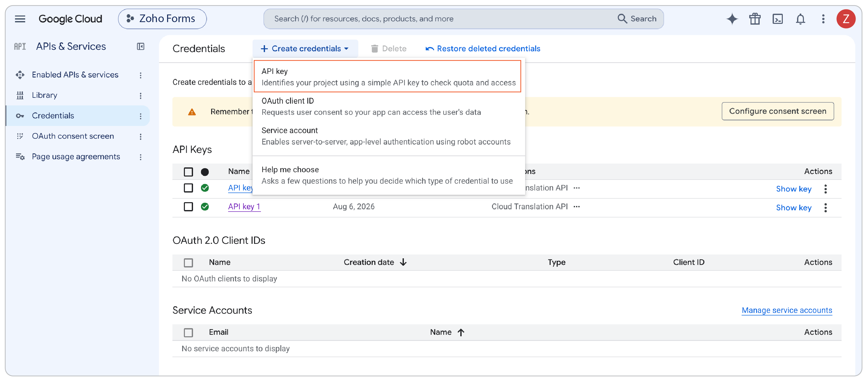This screenshot has height=382, width=868.
Task: Click the Google Cloud logo
Action: click(x=70, y=19)
